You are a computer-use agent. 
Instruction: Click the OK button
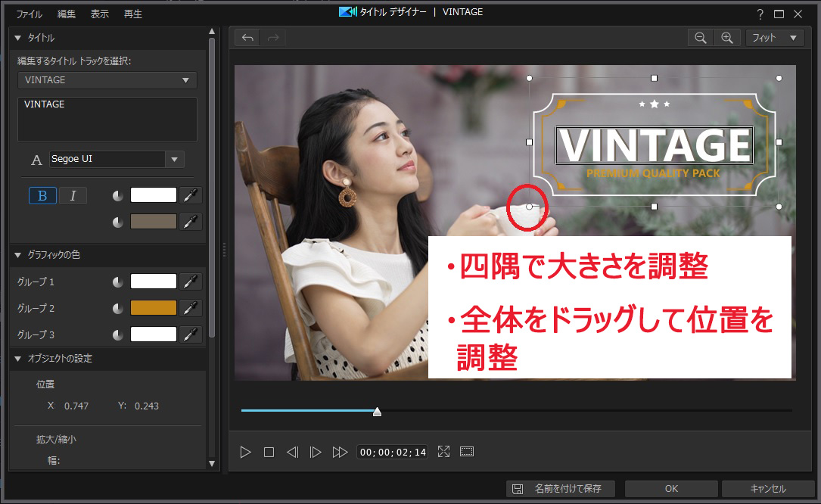point(671,489)
